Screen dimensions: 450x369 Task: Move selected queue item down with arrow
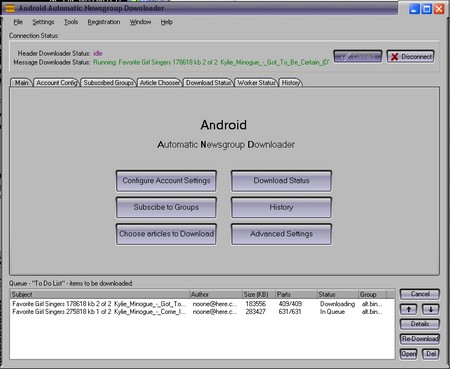[x=431, y=309]
